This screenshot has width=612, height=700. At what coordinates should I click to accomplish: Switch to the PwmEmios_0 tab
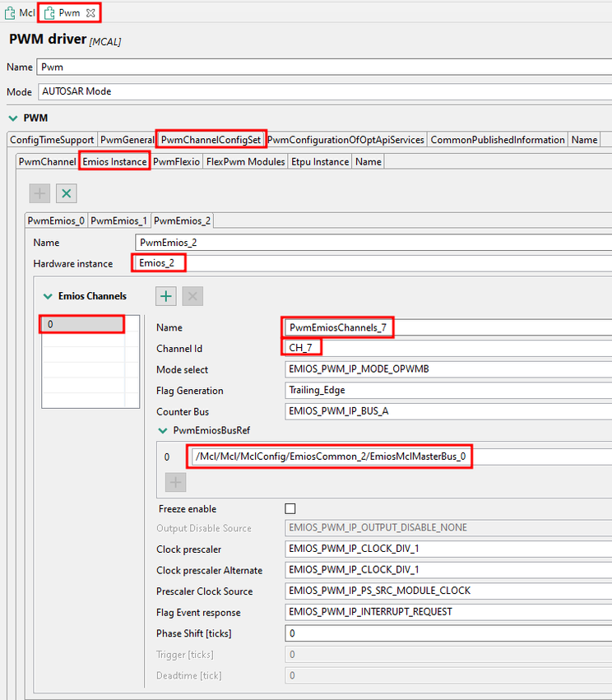(56, 220)
